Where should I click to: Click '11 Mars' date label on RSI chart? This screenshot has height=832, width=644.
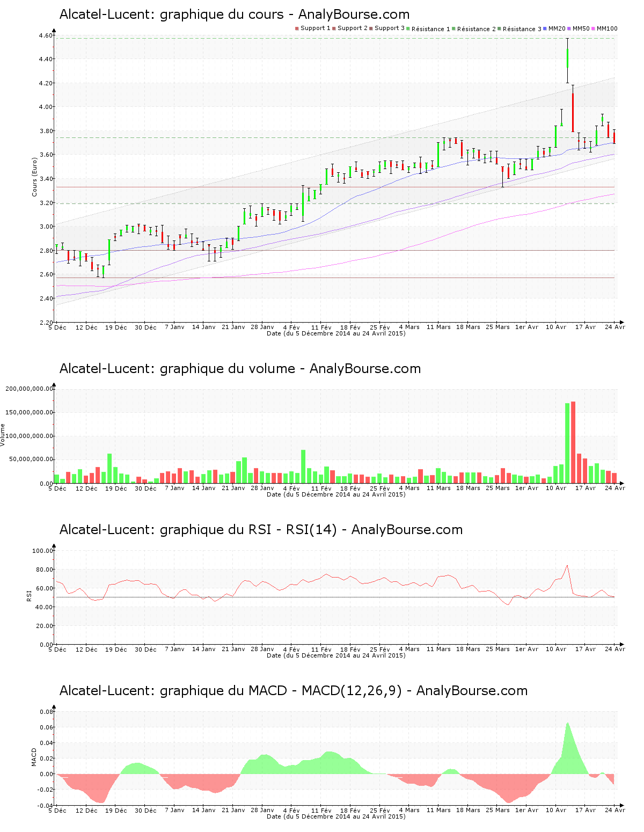click(x=438, y=649)
